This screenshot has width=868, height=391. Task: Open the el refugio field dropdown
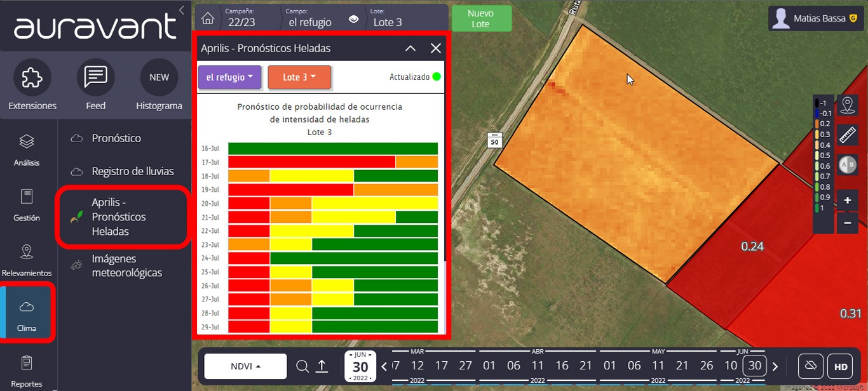point(230,77)
